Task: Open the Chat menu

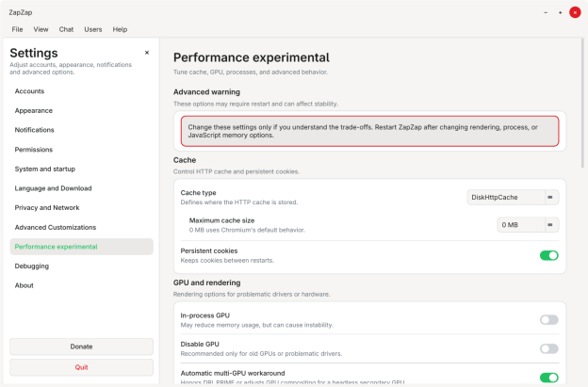Action: [x=66, y=29]
